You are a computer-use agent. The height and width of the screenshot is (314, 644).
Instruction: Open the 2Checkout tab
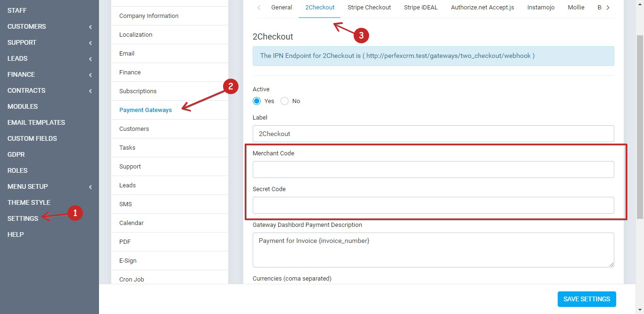(320, 8)
